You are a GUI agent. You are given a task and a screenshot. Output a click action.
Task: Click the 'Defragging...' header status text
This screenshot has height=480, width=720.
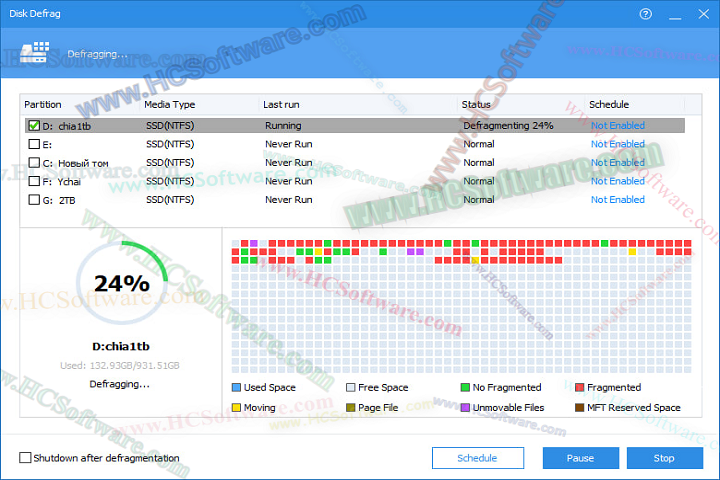click(x=97, y=54)
